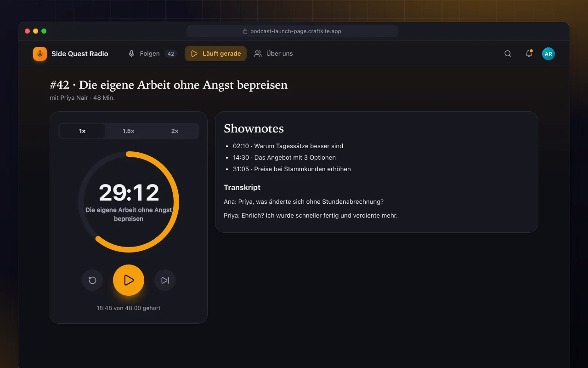Click Priya's transcript reply line
The width and height of the screenshot is (588, 368).
click(x=311, y=215)
